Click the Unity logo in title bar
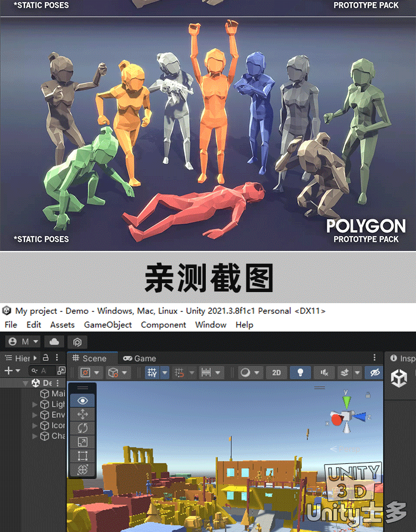The width and height of the screenshot is (416, 532). point(7,310)
